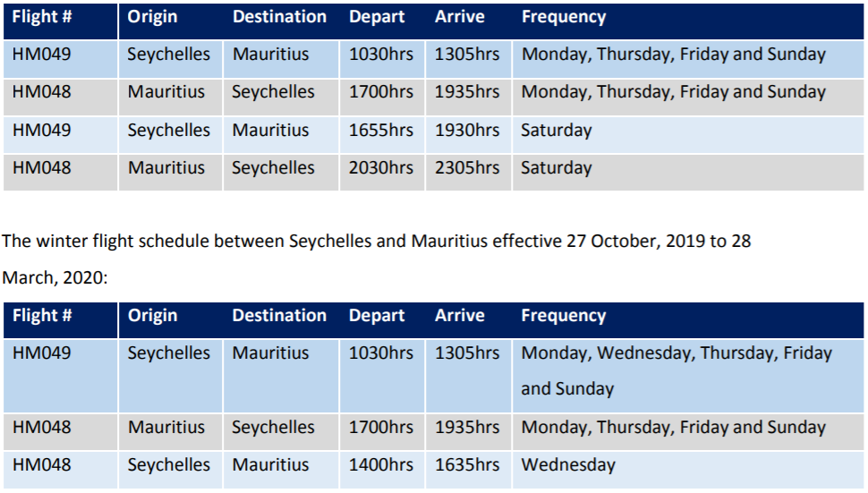Screen dimensions: 868x493
Task: Click the Depart header in the winter table
Action: [x=377, y=316]
